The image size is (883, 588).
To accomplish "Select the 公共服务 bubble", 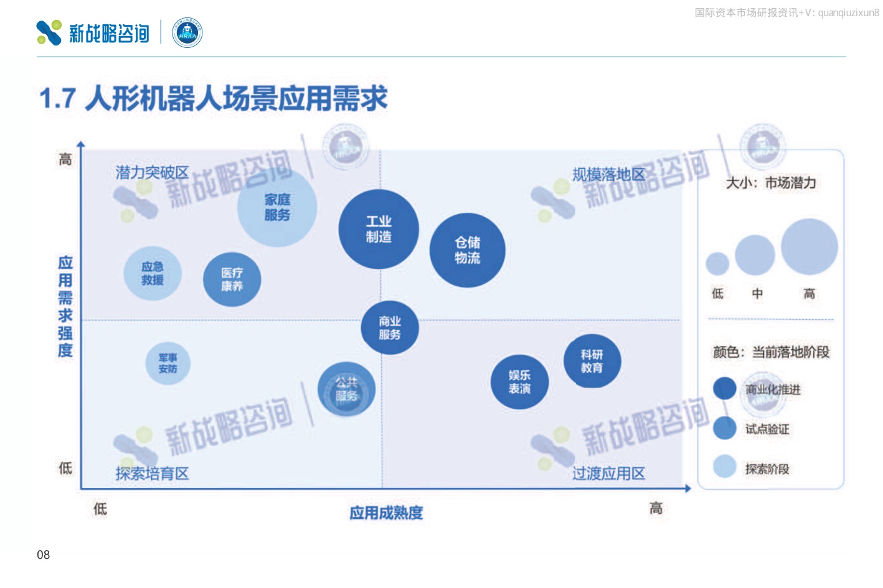I will [x=346, y=390].
